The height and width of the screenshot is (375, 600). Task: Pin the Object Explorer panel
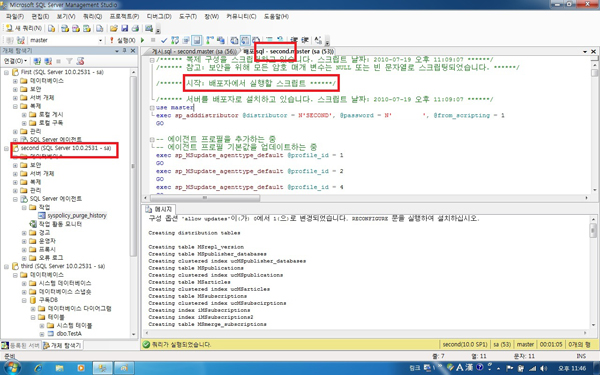click(125, 51)
